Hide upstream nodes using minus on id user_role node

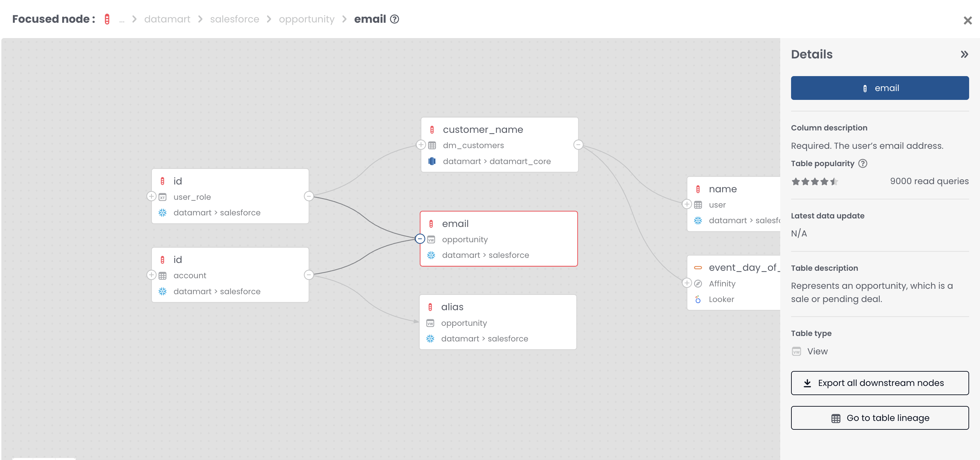309,197
